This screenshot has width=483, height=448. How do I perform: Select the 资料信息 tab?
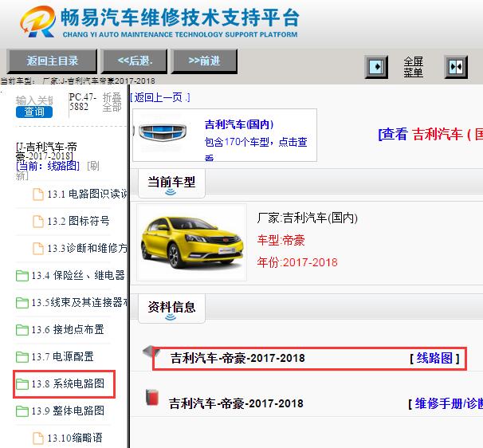[x=171, y=308]
